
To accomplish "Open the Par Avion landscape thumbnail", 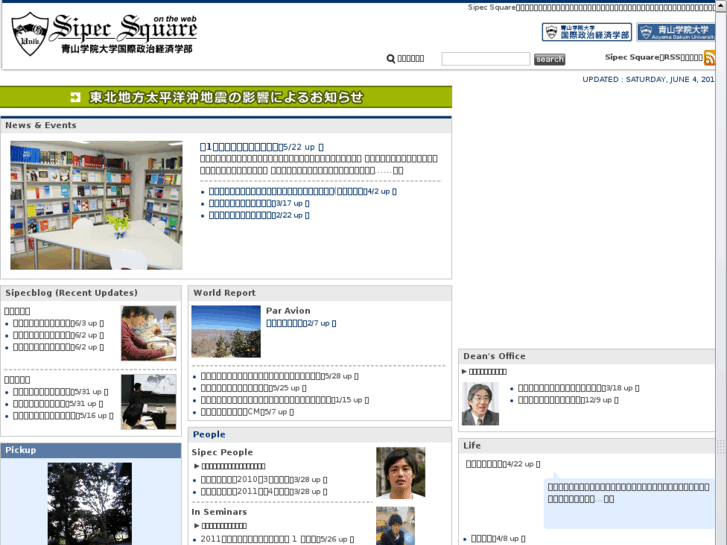I will [x=226, y=331].
